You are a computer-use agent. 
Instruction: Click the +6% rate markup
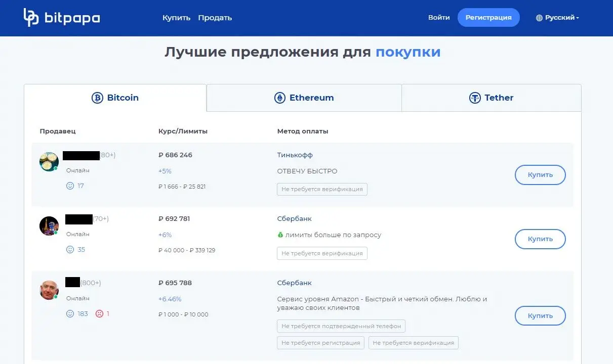(x=165, y=235)
